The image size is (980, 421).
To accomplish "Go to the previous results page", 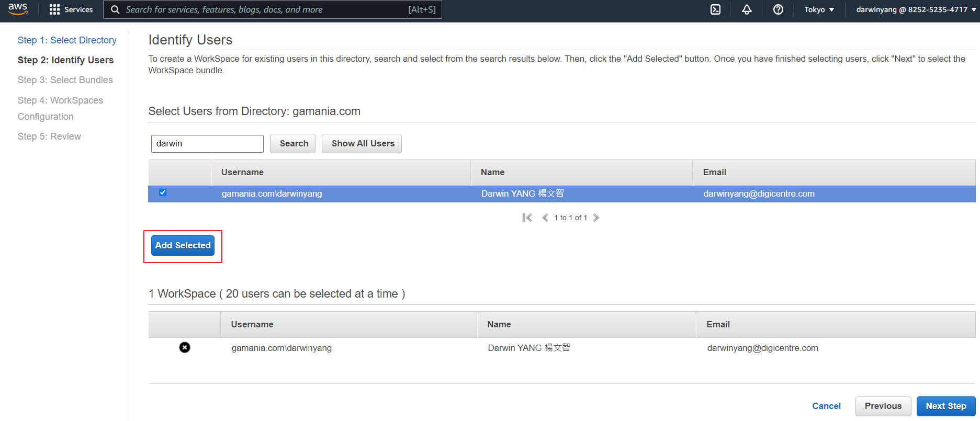I will click(545, 218).
